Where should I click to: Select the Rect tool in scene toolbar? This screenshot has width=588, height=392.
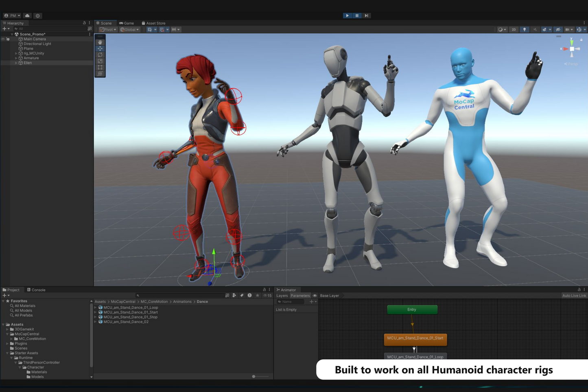click(x=100, y=68)
